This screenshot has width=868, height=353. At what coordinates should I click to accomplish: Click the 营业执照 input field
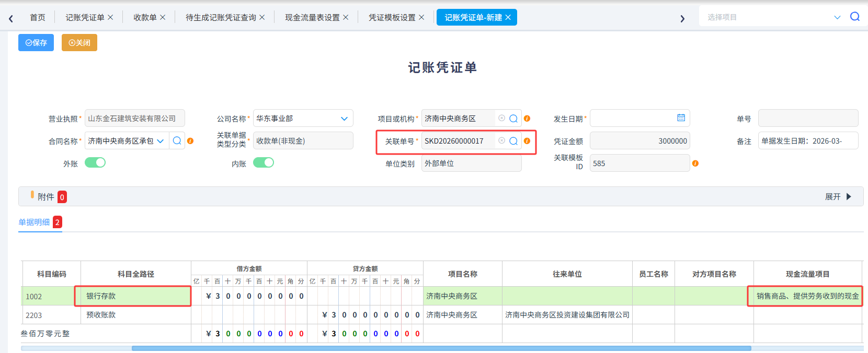tap(135, 119)
